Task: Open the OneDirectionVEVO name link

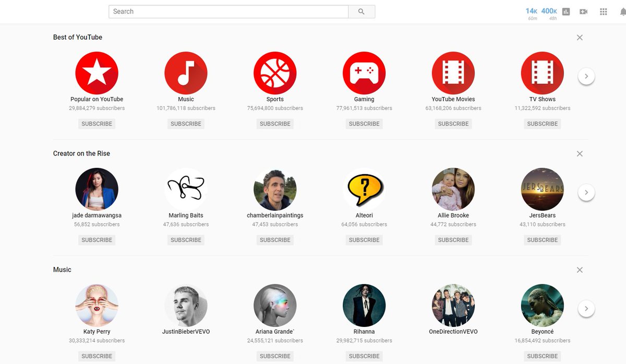Action: 453,332
